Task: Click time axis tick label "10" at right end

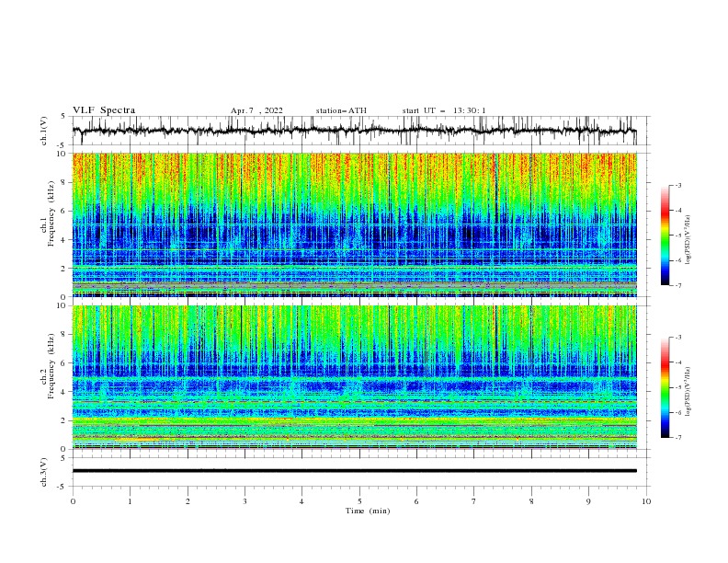Action: (646, 501)
